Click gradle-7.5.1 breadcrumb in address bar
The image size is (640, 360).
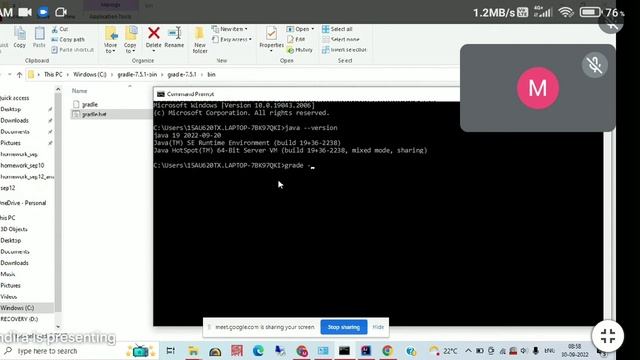(x=182, y=75)
